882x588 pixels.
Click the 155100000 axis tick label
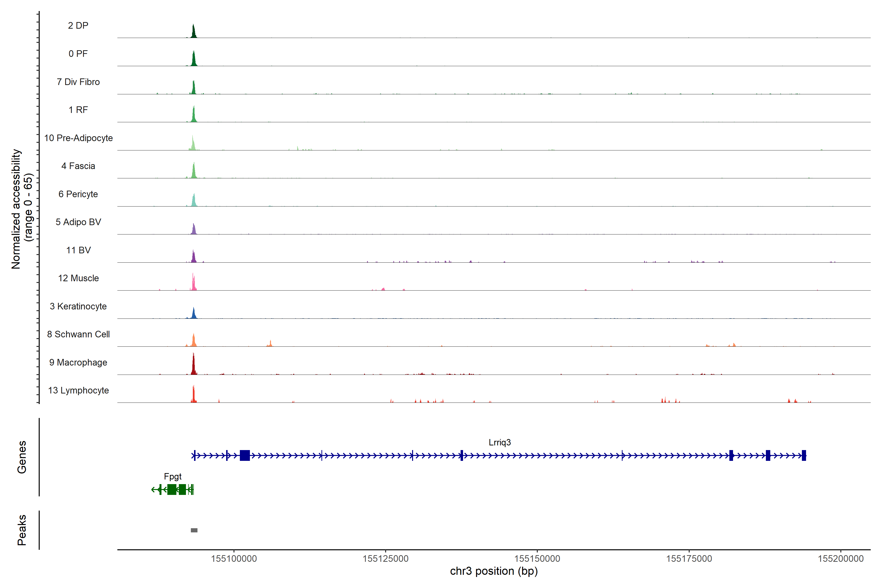pyautogui.click(x=234, y=558)
